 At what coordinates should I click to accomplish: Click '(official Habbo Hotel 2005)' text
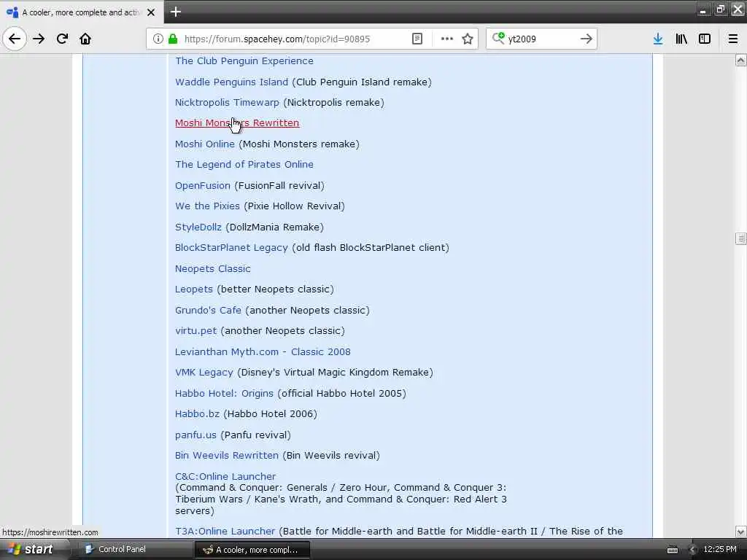tap(342, 393)
